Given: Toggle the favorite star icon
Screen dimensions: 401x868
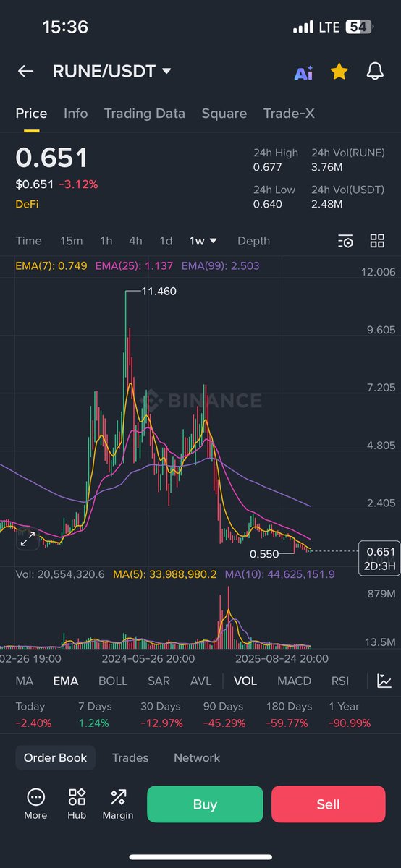Looking at the screenshot, I should pyautogui.click(x=339, y=71).
